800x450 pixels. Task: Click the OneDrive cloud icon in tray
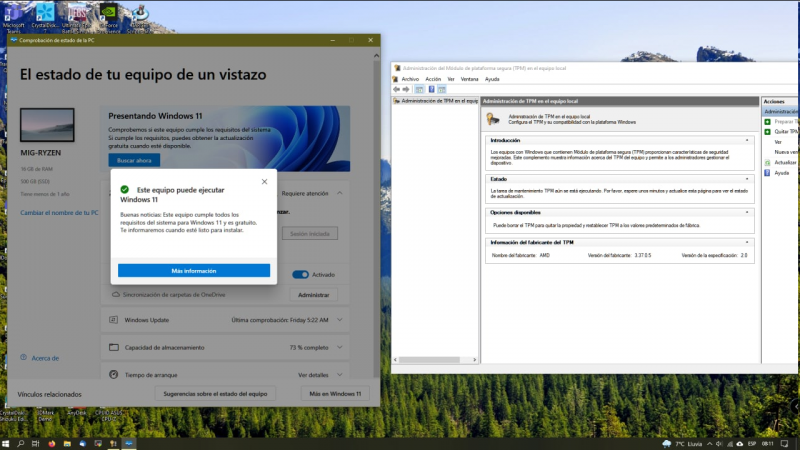click(740, 444)
